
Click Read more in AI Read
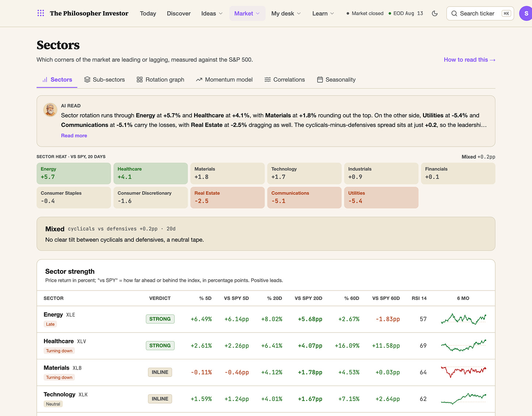point(74,136)
